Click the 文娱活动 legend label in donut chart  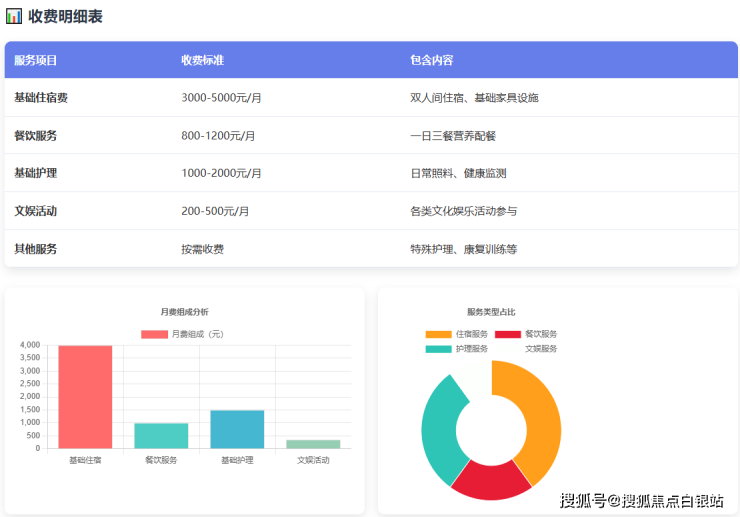(540, 349)
